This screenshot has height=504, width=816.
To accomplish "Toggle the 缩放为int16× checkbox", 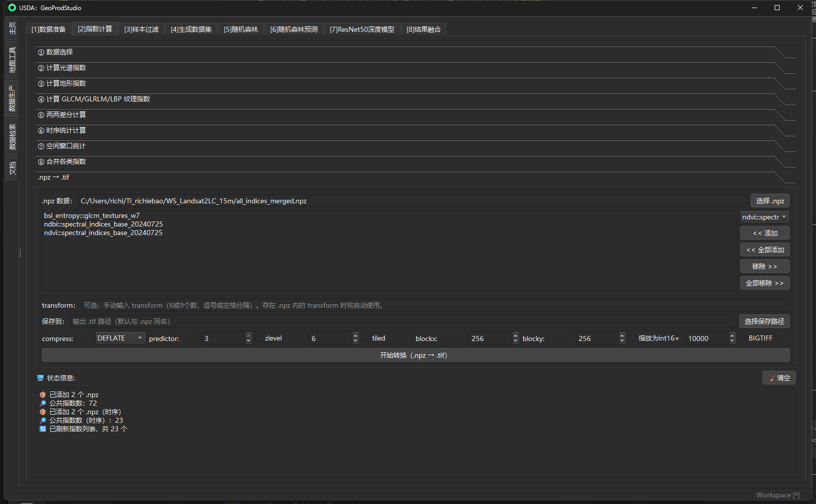I will pos(633,338).
